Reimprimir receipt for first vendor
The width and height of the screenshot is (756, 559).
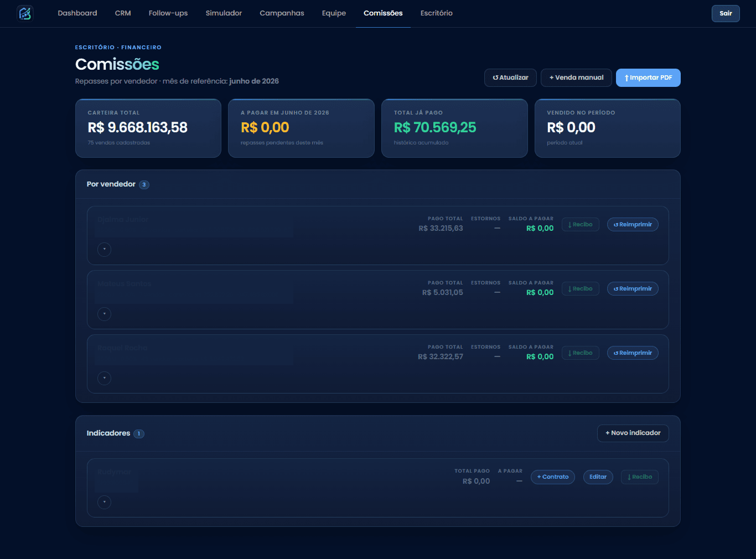coord(633,225)
